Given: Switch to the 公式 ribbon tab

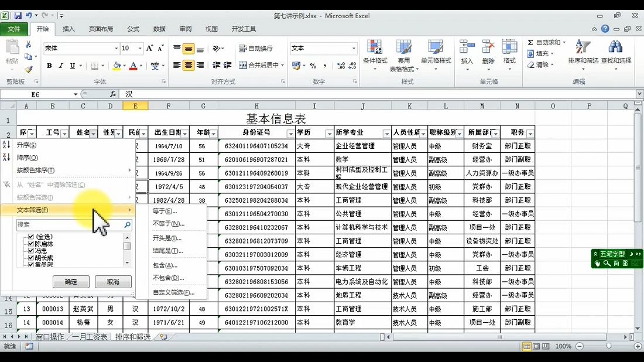Looking at the screenshot, I should [x=133, y=29].
